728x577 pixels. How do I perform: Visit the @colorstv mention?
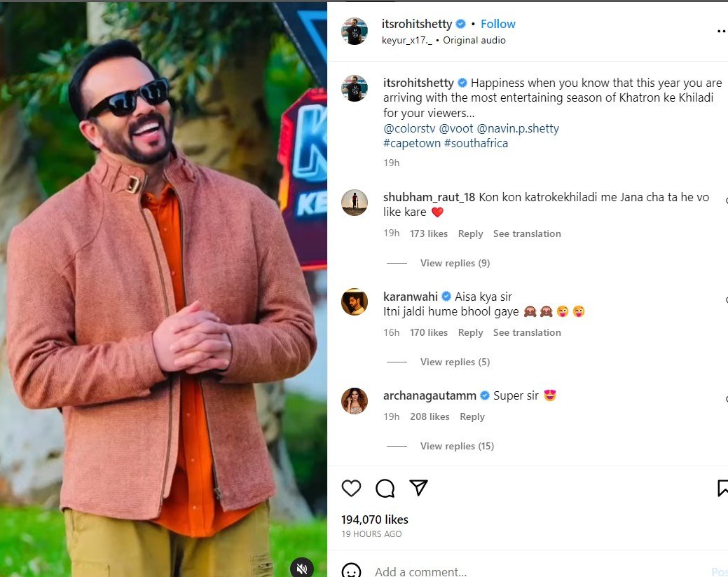click(x=409, y=128)
